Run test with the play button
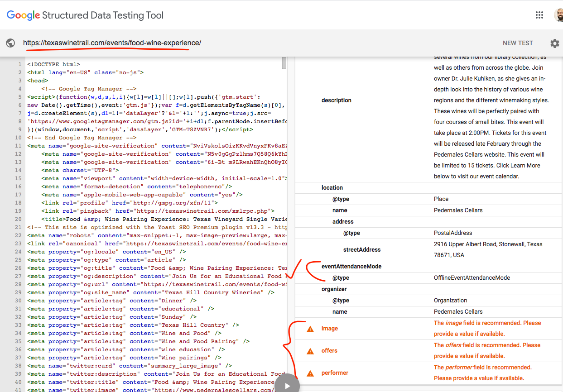Image resolution: width=563 pixels, height=392 pixels. [287, 385]
